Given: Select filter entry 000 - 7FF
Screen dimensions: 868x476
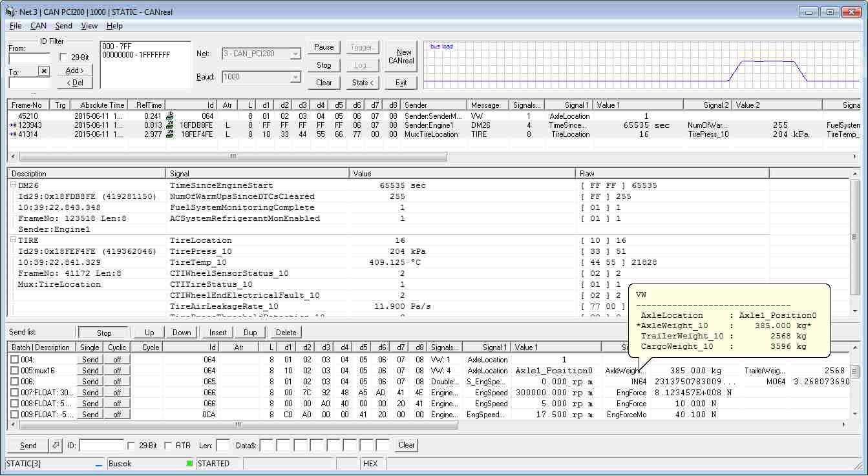Looking at the screenshot, I should click(x=117, y=47).
